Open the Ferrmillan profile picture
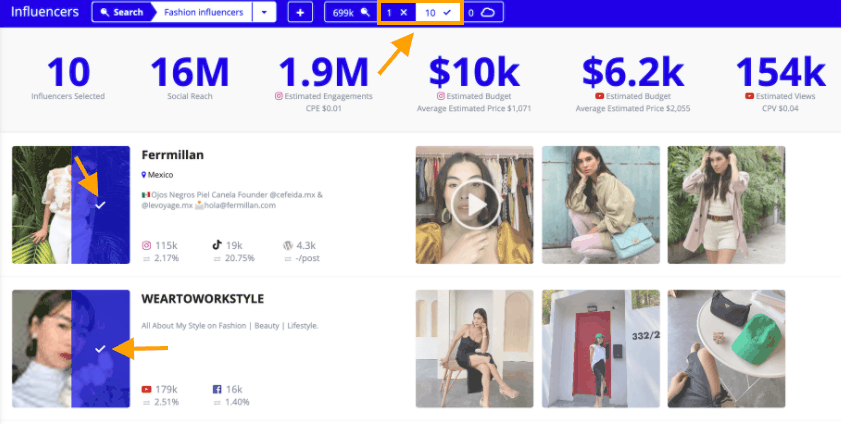The width and height of the screenshot is (841, 424). pyautogui.click(x=71, y=205)
